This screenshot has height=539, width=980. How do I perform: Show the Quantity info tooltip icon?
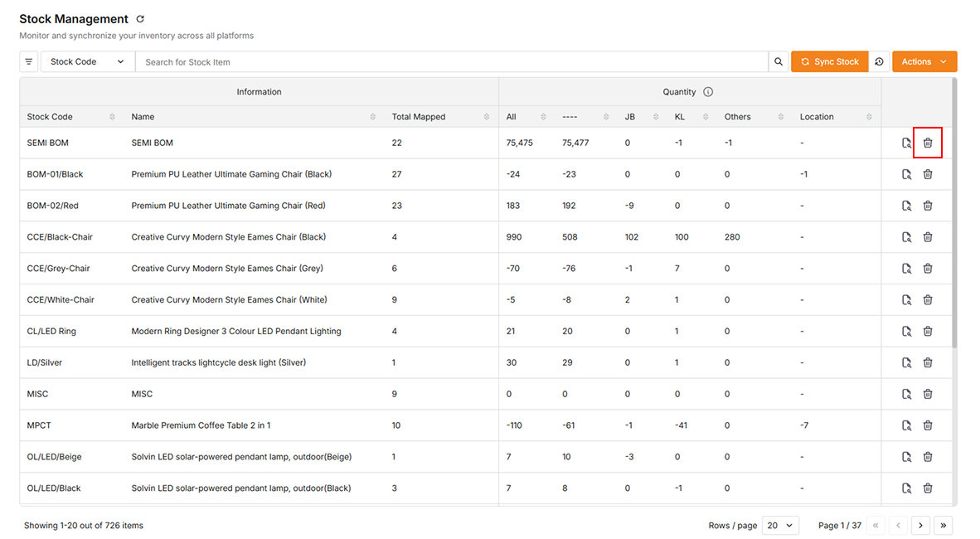[708, 92]
